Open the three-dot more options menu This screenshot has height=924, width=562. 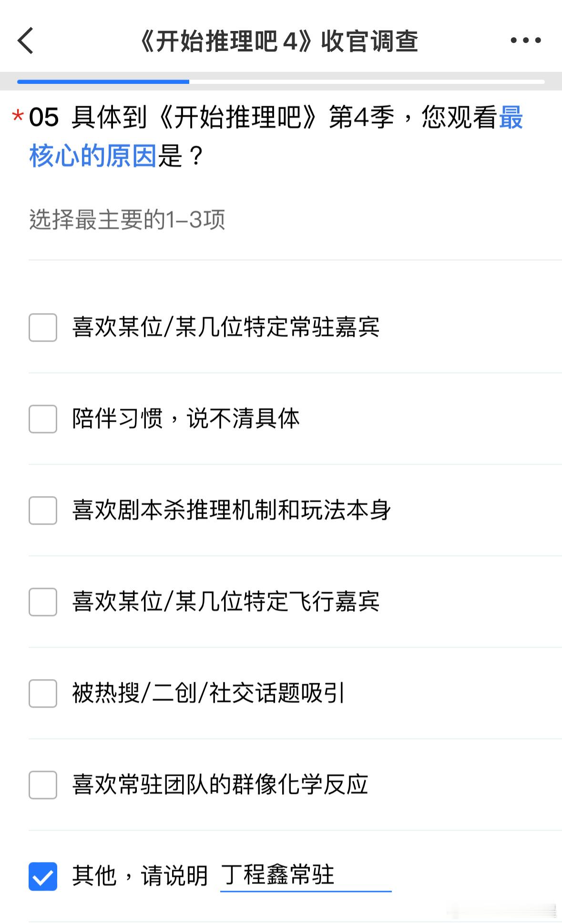click(526, 41)
